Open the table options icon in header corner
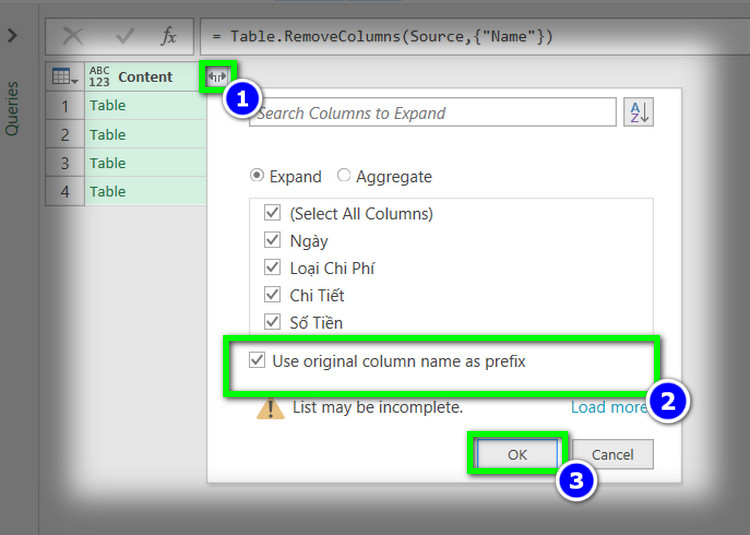 point(65,76)
